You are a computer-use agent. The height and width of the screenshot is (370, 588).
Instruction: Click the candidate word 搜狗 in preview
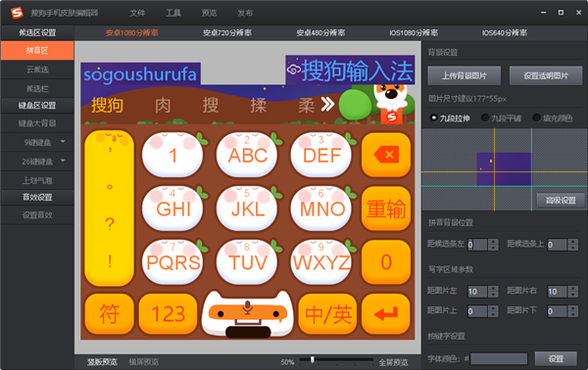tap(107, 105)
